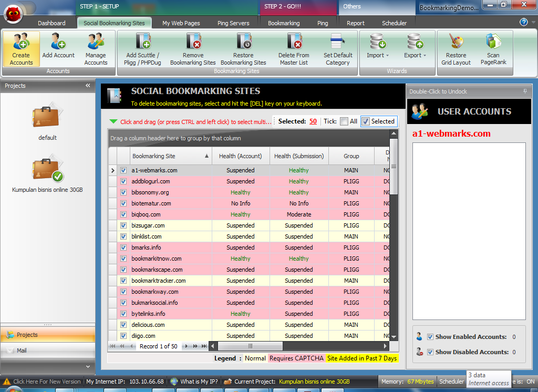Open the Dashboard tab
Image resolution: width=538 pixels, height=392 pixels.
click(51, 23)
